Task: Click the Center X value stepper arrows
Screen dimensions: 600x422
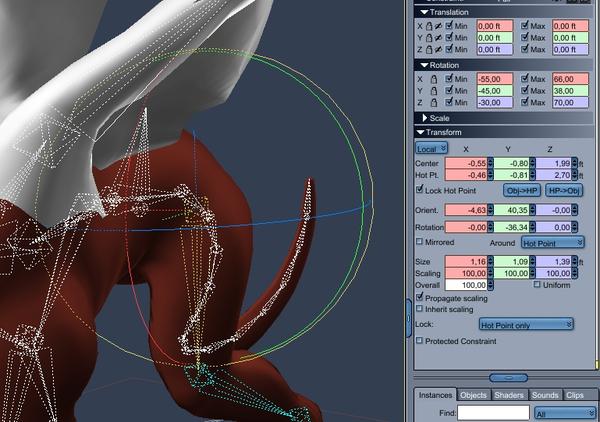Action: [490, 163]
